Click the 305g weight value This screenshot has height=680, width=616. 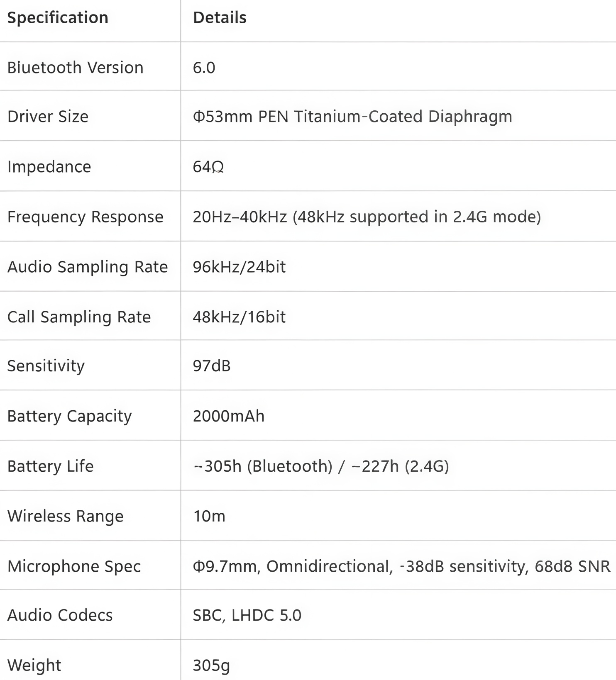211,665
